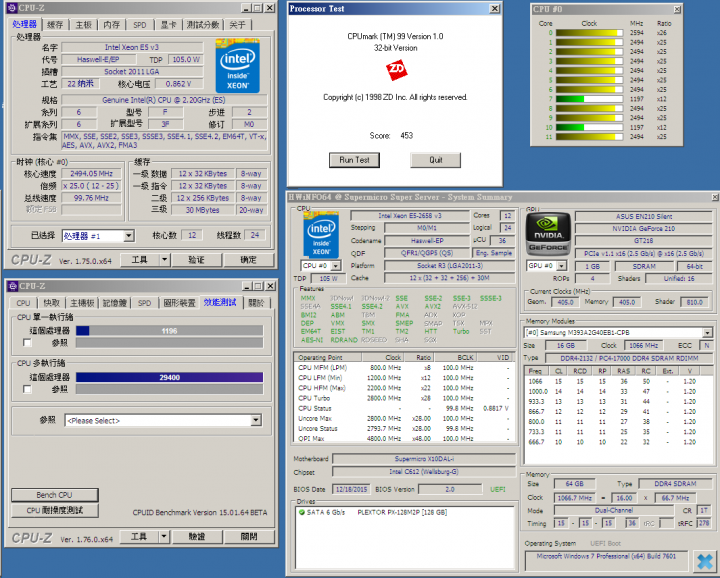The width and height of the screenshot is (720, 578).
Task: Click the CPU-Z title bar icon in lower window
Action: [x=12, y=286]
